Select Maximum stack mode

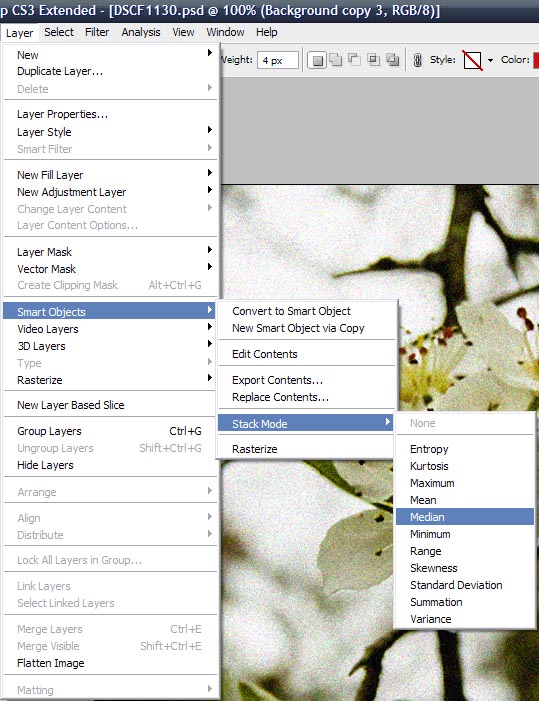(465, 483)
